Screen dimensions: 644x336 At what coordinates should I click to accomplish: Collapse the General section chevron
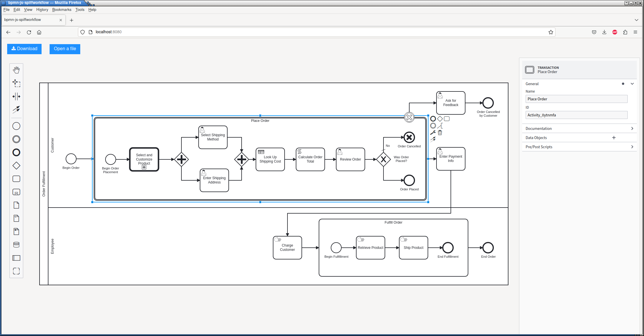[x=632, y=84]
